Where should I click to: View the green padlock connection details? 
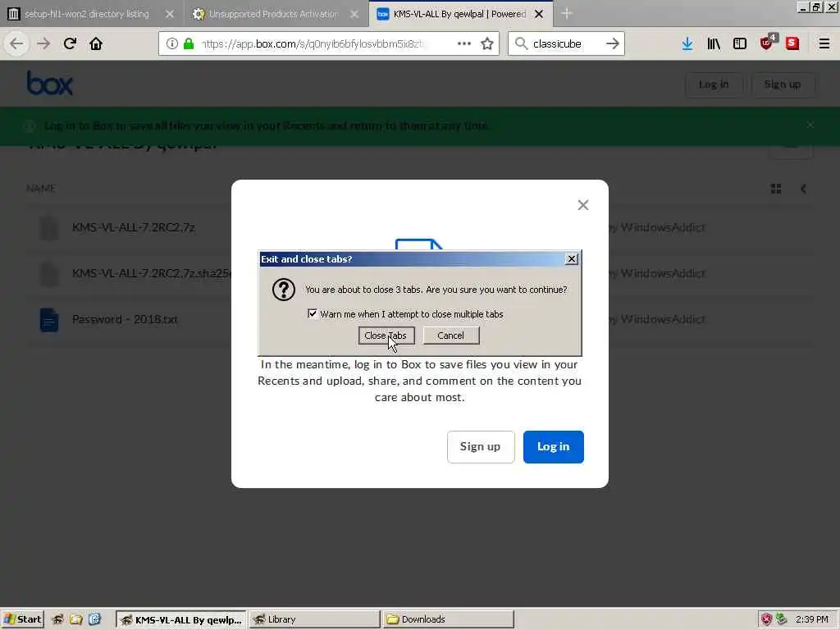pos(189,43)
